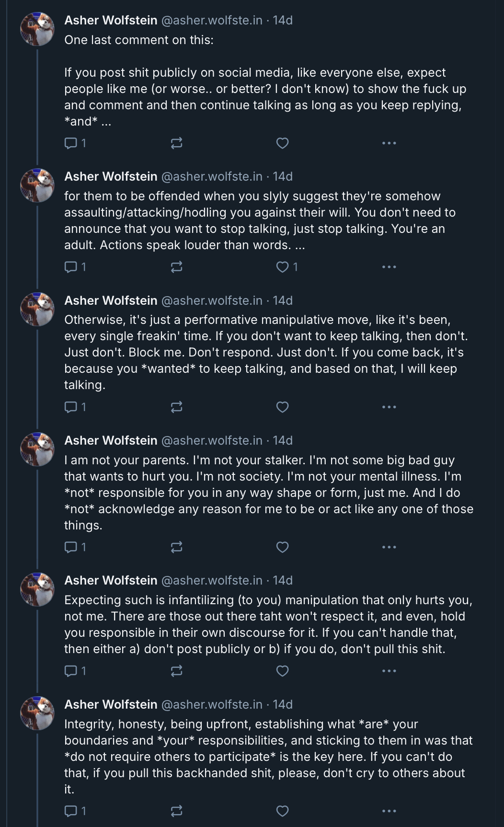Repost the 'Integrity, honesty, being upfront' post
The image size is (504, 827).
(176, 811)
